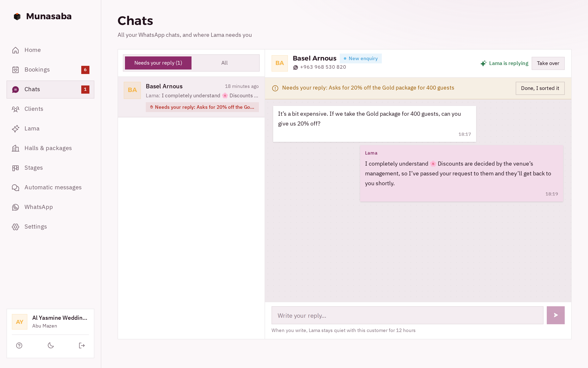Click the phone number +963 968 530 820
588x368 pixels.
pyautogui.click(x=323, y=67)
